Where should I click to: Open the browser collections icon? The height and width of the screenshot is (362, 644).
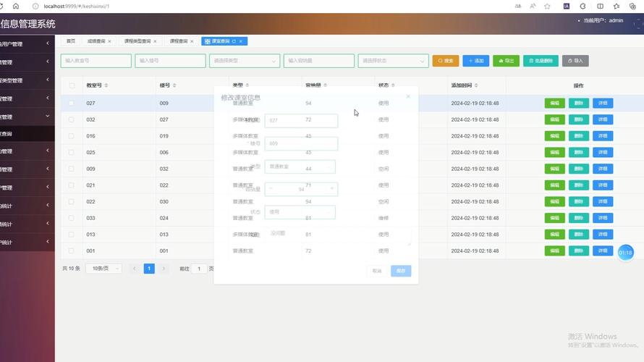[632, 7]
